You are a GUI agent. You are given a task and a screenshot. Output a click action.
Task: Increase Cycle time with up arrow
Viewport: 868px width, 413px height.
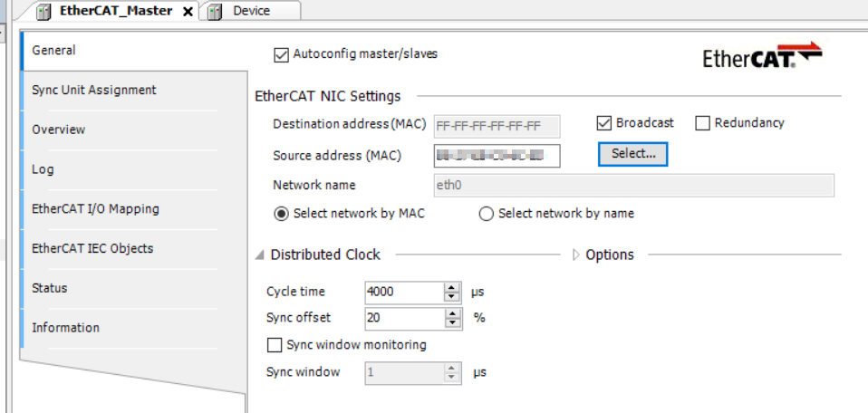(453, 287)
